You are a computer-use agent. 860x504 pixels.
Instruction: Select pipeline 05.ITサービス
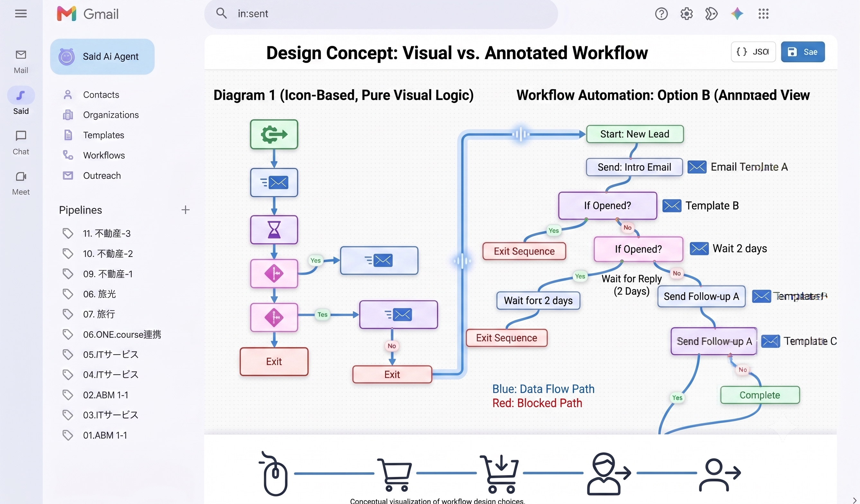100,354
